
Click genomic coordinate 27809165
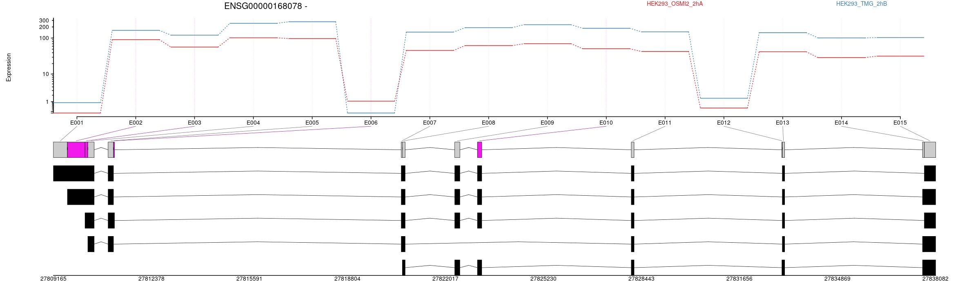(53, 279)
